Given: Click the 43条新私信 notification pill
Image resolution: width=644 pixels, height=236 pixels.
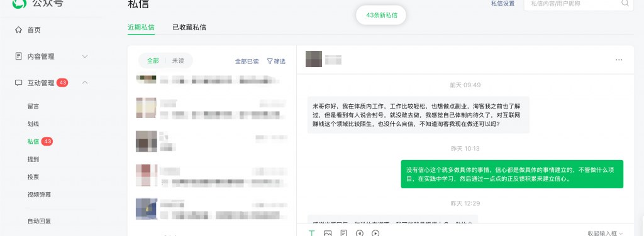Looking at the screenshot, I should [382, 15].
